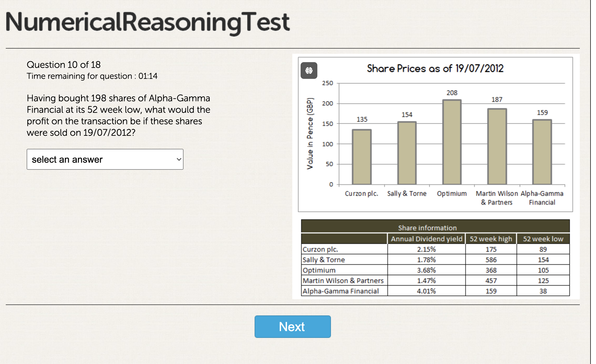Click the Martin Wilson & Partners bar
This screenshot has width=596, height=364.
tap(497, 146)
